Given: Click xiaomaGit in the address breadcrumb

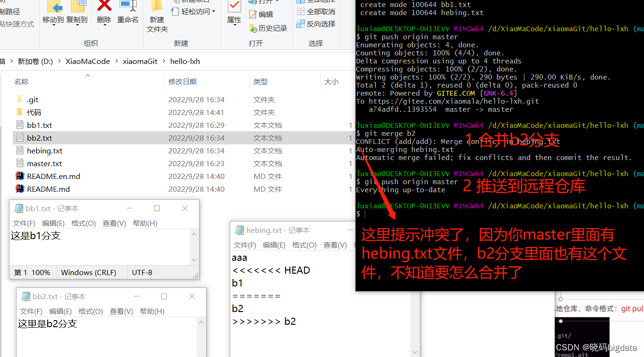Looking at the screenshot, I should (140, 61).
